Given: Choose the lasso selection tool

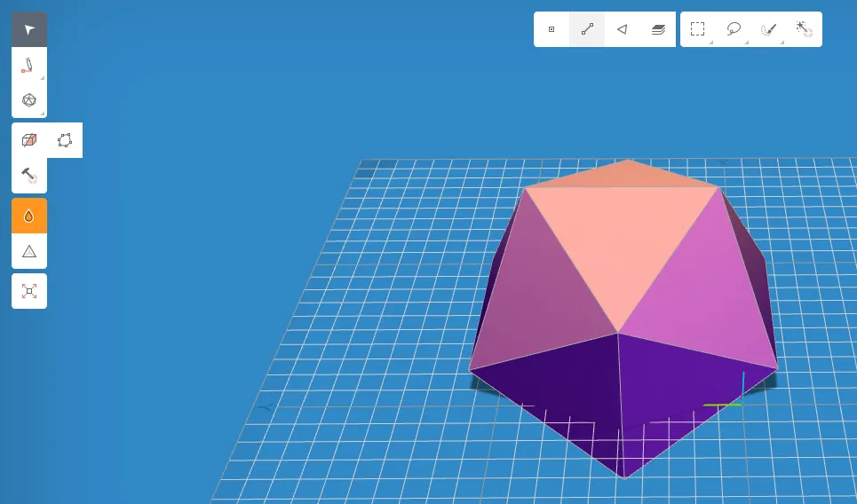Looking at the screenshot, I should pos(734,29).
